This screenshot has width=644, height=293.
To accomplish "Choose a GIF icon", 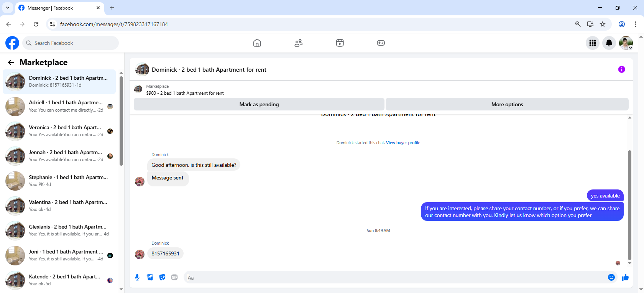I will point(174,277).
